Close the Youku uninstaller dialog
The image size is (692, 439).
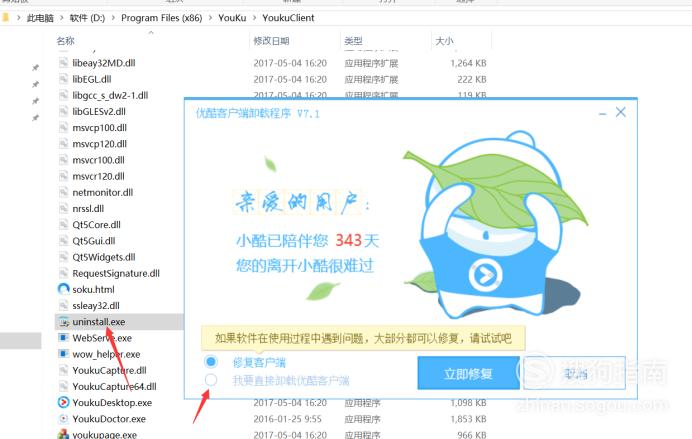[621, 112]
